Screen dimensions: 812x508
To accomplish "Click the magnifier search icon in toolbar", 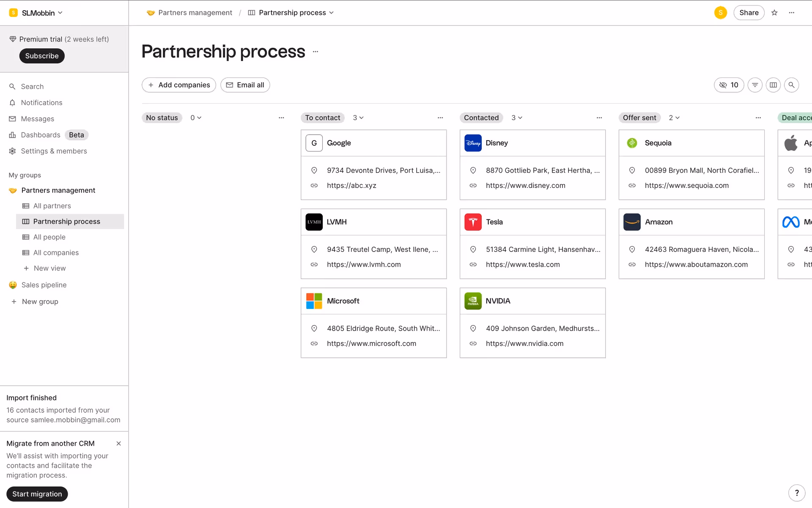I will tap(791, 85).
